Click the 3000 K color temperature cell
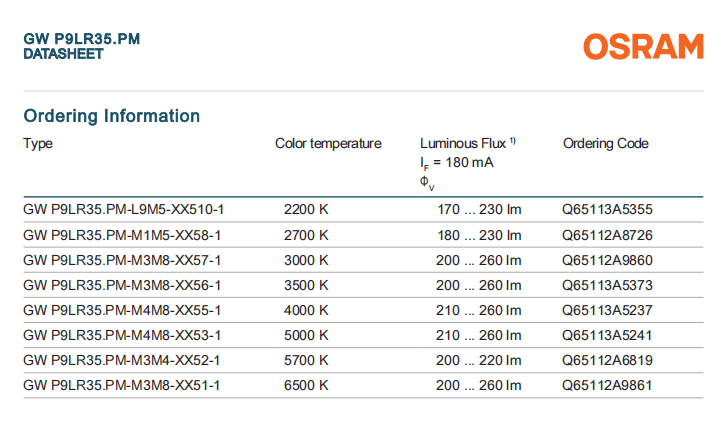The height and width of the screenshot is (422, 719). [306, 261]
